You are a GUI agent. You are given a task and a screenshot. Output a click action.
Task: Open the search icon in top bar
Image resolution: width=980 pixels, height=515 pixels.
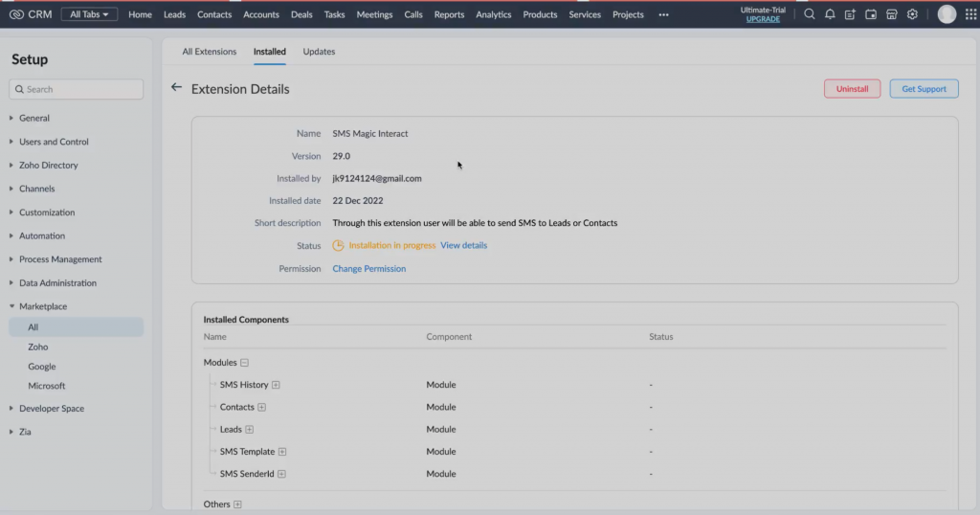(x=810, y=13)
